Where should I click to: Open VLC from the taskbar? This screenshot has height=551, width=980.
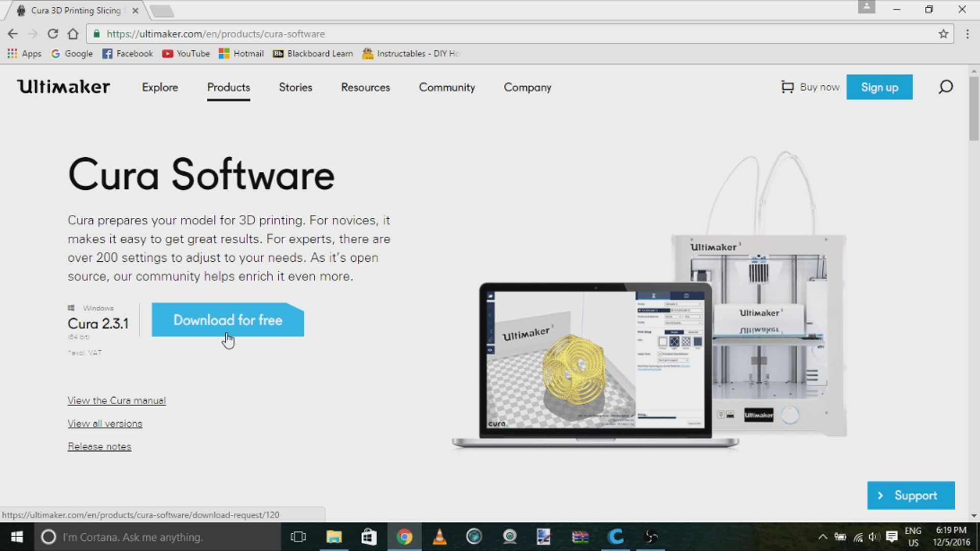tap(439, 537)
